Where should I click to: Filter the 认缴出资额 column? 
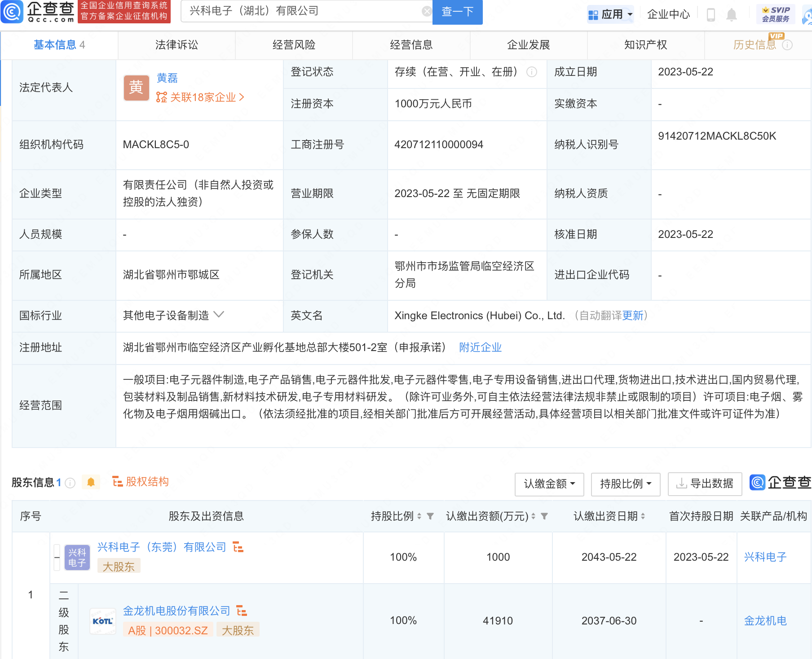click(544, 516)
